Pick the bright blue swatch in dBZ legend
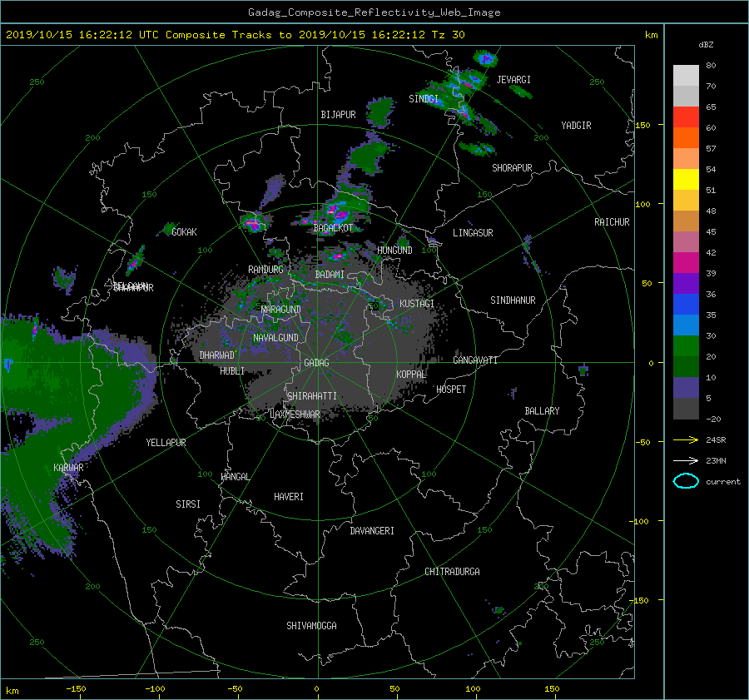This screenshot has height=700, width=749. coord(686,305)
